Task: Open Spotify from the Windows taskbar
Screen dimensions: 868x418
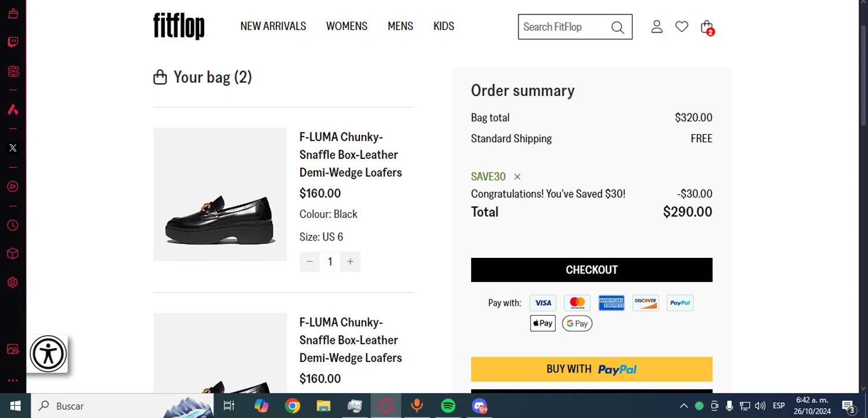Action: pos(448,406)
